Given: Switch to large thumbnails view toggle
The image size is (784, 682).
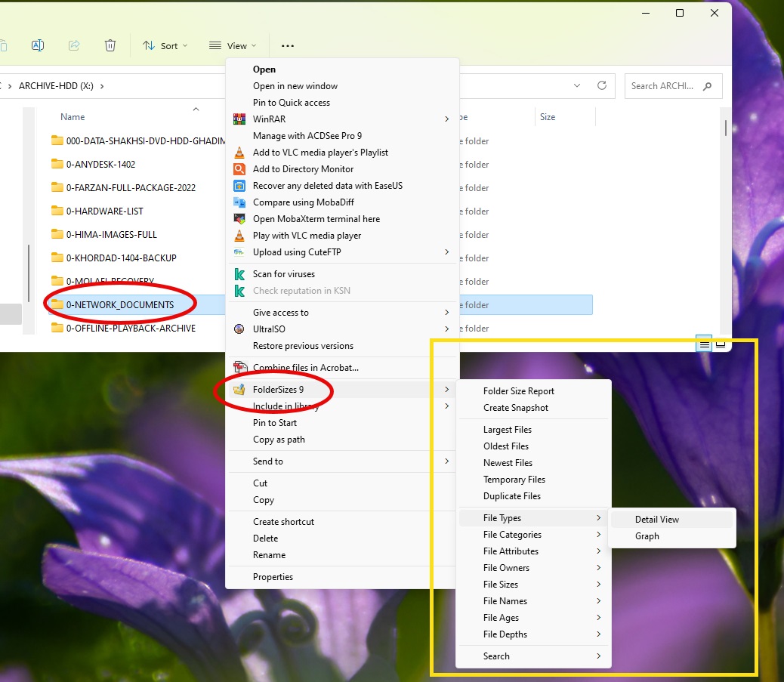Looking at the screenshot, I should tap(721, 344).
